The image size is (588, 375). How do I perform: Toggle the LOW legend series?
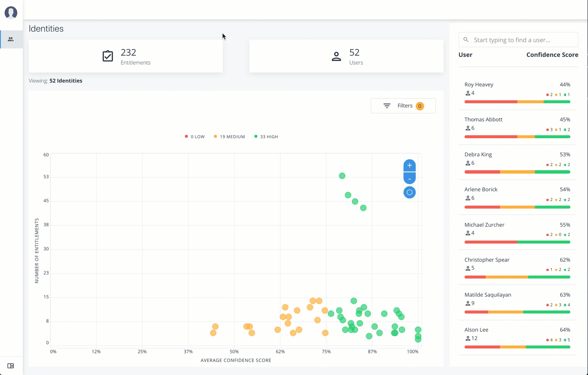click(195, 137)
